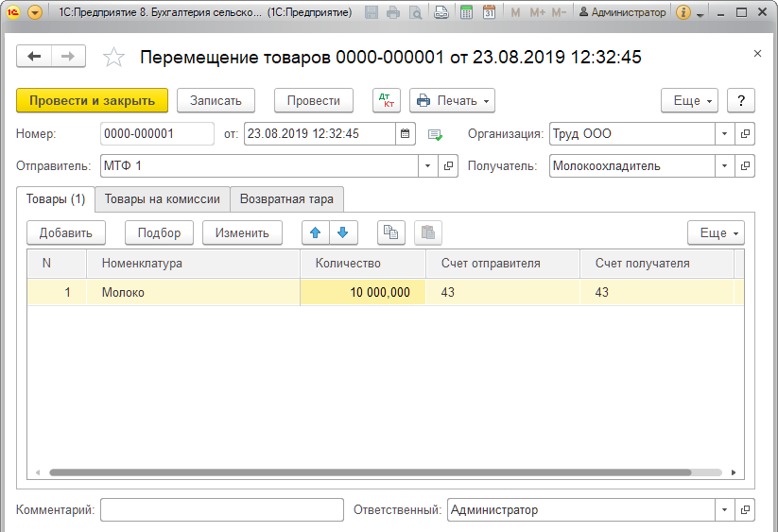Switch to Товары на комиссии tab
The image size is (778, 532).
click(x=163, y=199)
